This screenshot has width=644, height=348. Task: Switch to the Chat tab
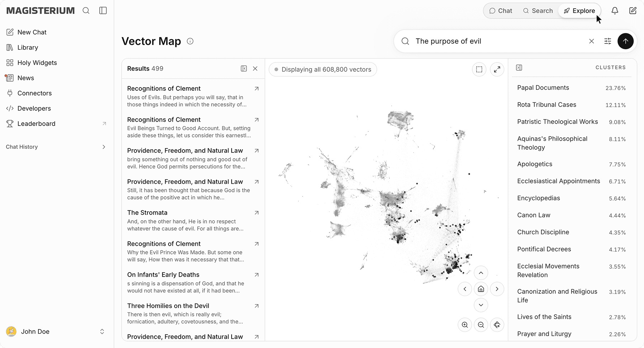pos(501,11)
